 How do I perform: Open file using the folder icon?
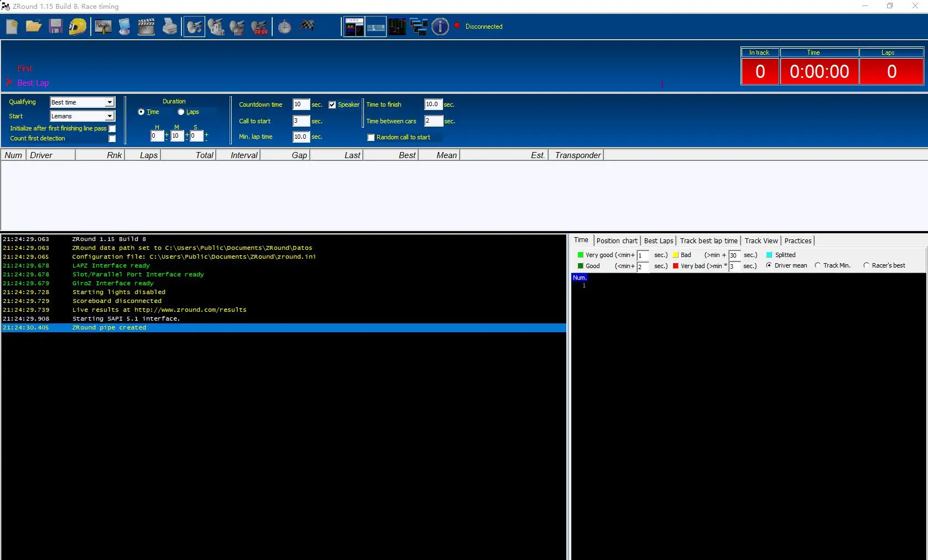[34, 27]
